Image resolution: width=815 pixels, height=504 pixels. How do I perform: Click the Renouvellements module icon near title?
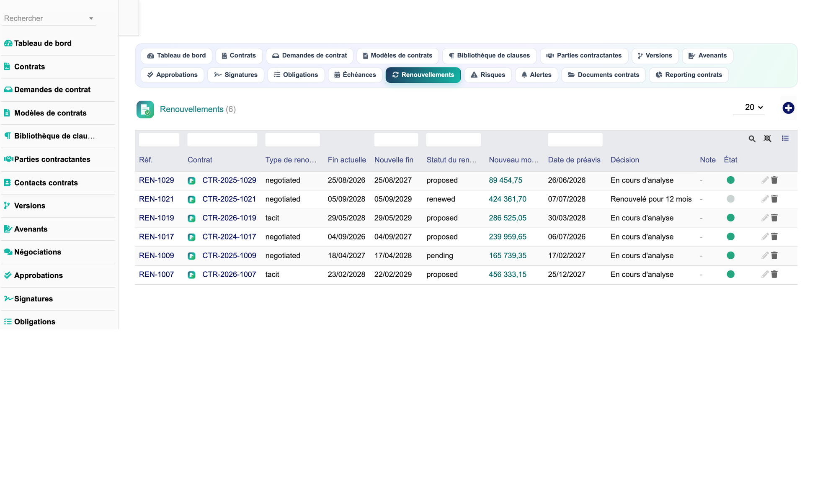click(145, 110)
